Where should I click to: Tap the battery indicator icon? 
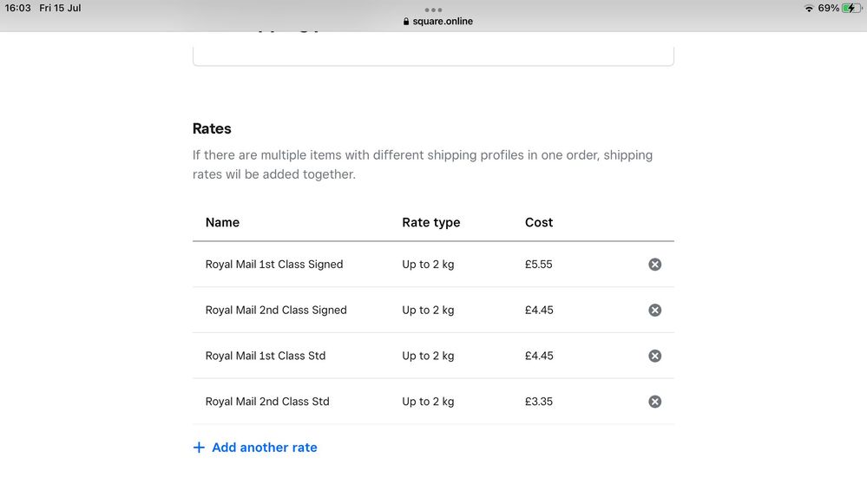[x=851, y=8]
